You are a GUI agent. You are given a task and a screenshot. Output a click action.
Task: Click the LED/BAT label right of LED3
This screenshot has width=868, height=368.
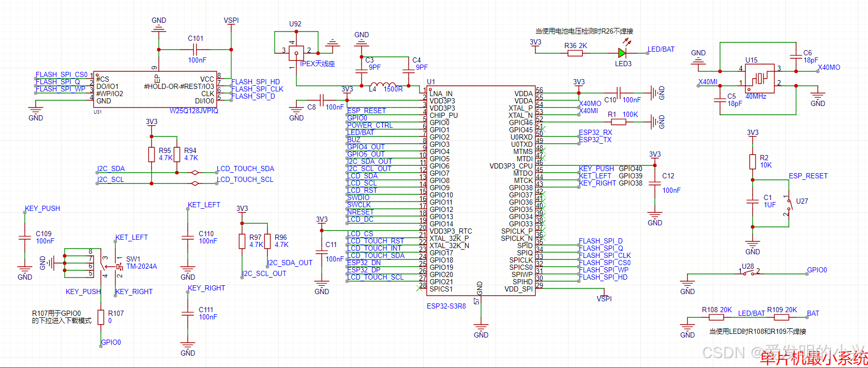click(x=661, y=49)
